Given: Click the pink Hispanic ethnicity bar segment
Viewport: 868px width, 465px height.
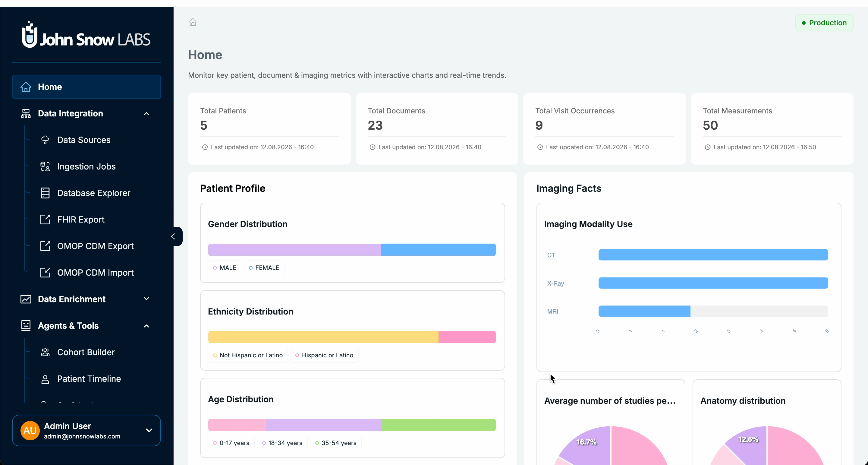Looking at the screenshot, I should (x=467, y=337).
